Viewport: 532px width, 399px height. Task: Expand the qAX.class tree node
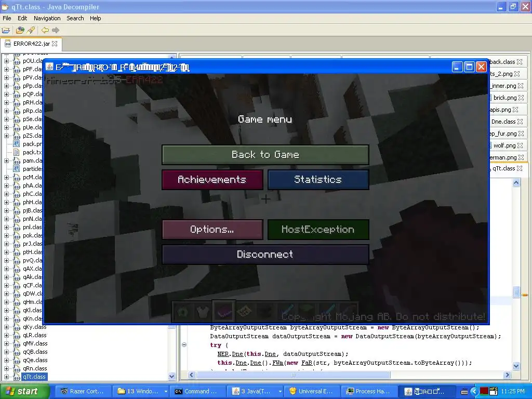tap(6, 269)
